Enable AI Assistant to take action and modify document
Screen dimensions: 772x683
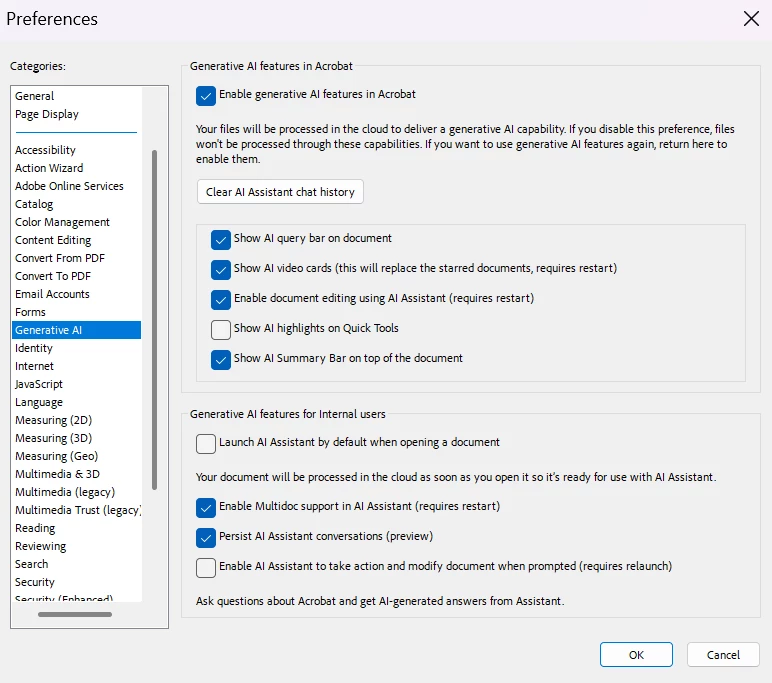coord(205,568)
